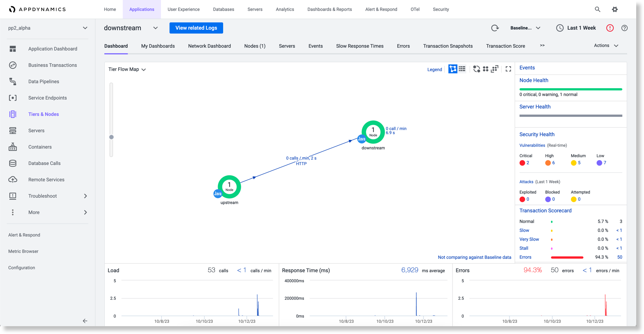Click the Remote Services cloud icon

coord(13,180)
